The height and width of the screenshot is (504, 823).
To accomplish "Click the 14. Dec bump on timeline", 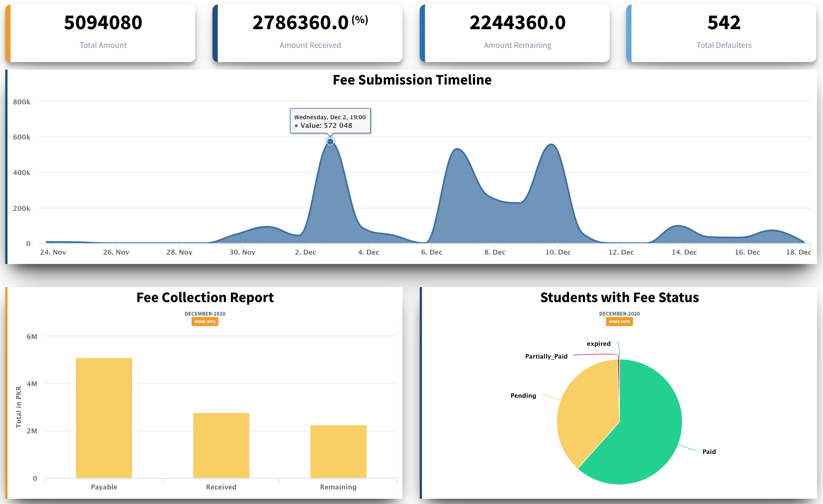I will [678, 226].
